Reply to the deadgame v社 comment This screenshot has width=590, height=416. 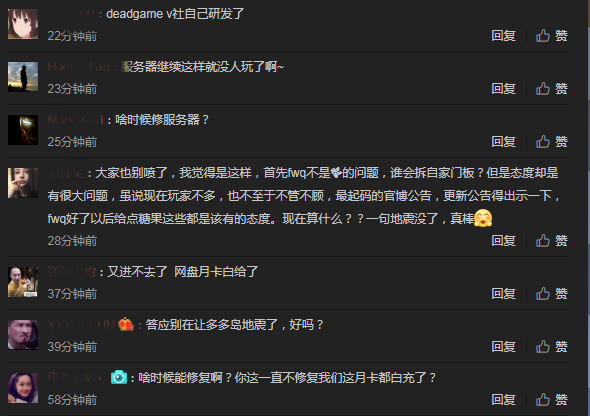coord(503,36)
